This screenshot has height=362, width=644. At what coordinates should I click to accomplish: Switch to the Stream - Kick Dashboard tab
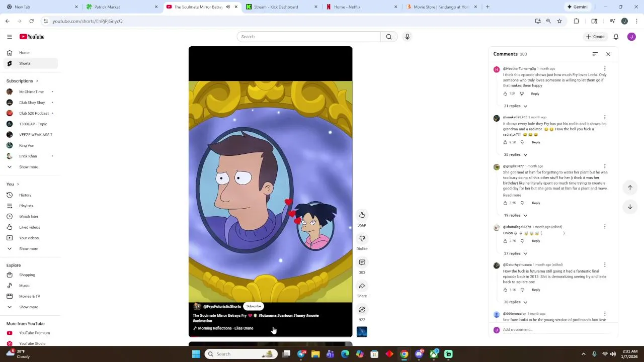pyautogui.click(x=282, y=7)
